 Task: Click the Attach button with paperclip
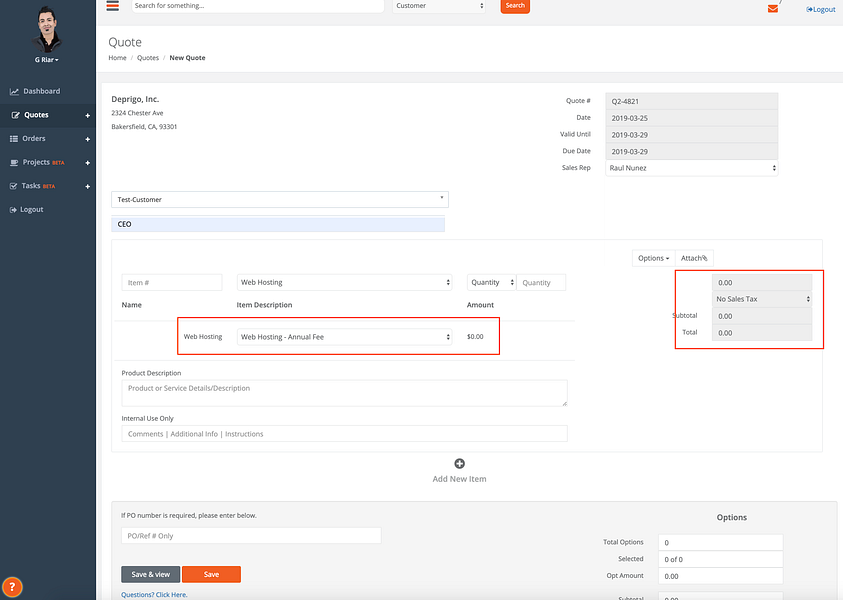[694, 259]
